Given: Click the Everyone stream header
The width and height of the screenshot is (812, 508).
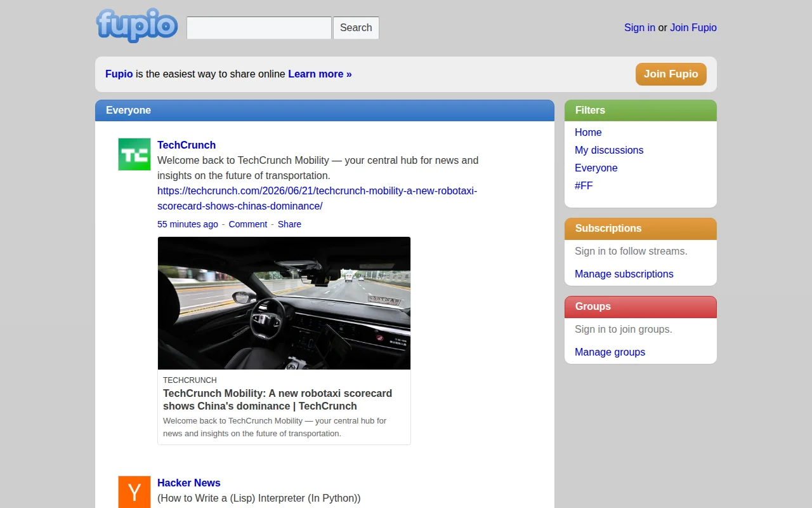Looking at the screenshot, I should pos(325,110).
